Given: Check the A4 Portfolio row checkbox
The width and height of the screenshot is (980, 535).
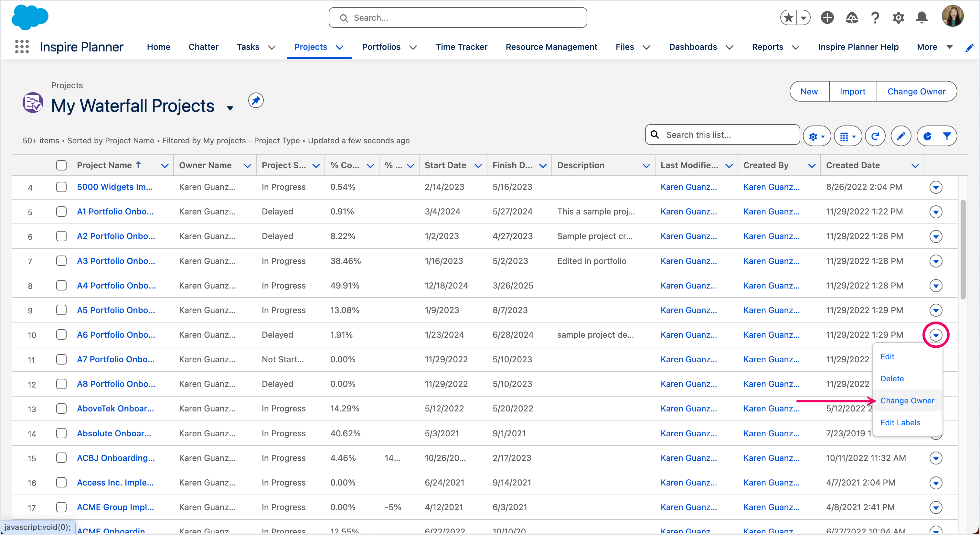Looking at the screenshot, I should [61, 286].
